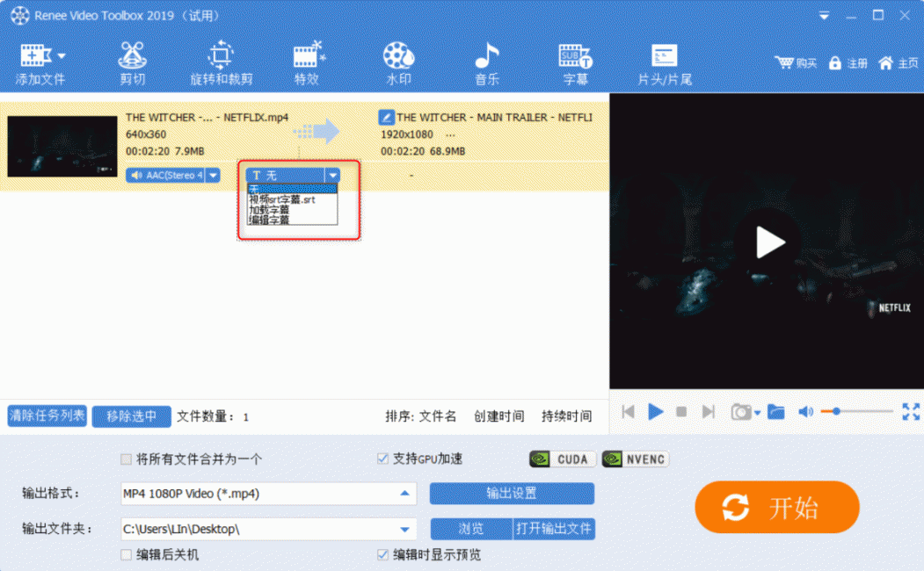The image size is (924, 571).
Task: Click the orange 开始 start button
Action: click(x=776, y=508)
